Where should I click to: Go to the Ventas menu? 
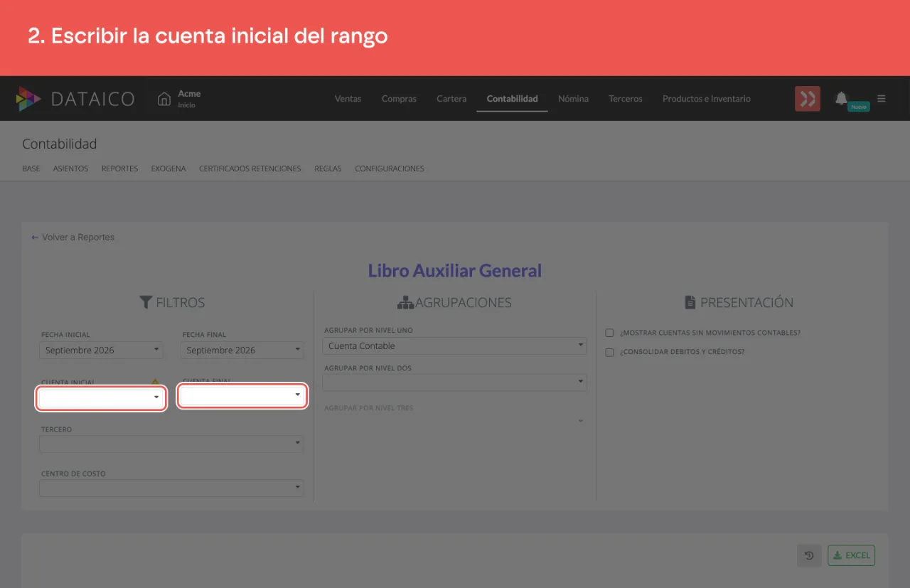[x=348, y=99]
